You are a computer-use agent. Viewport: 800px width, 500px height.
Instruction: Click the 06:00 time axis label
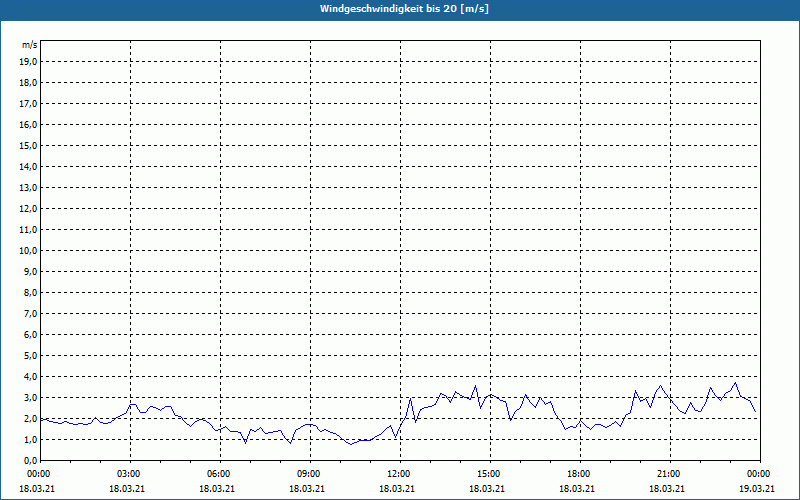[x=220, y=474]
